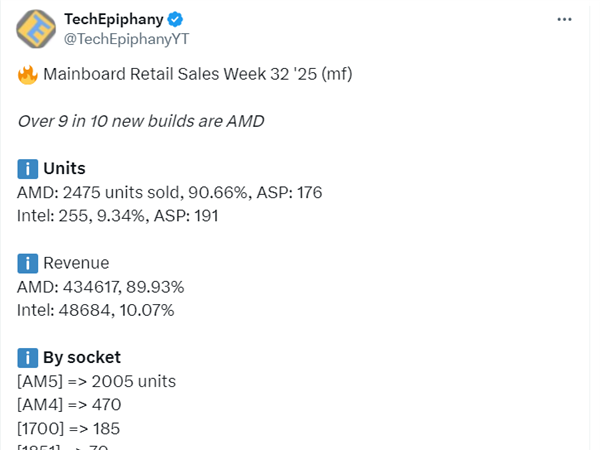The width and height of the screenshot is (600, 450).
Task: Click the info icon beside By socket
Action: click(27, 357)
